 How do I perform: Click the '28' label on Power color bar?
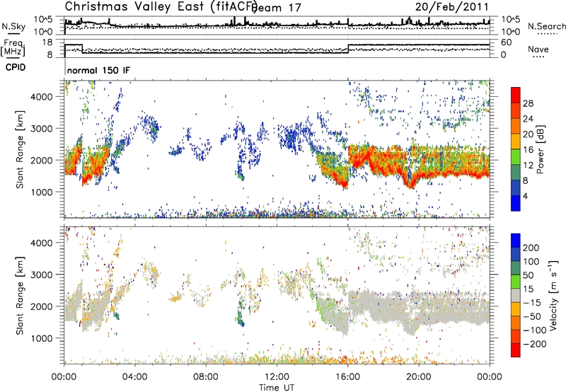pos(528,103)
